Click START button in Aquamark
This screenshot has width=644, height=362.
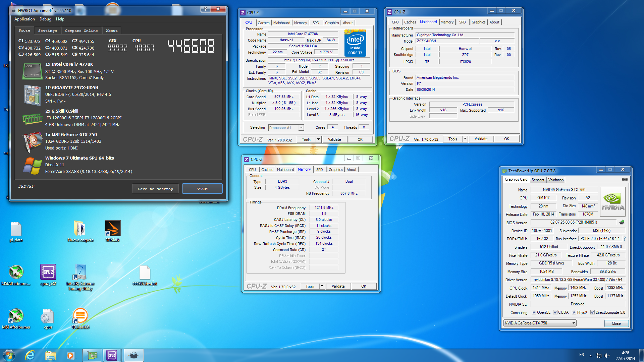202,189
